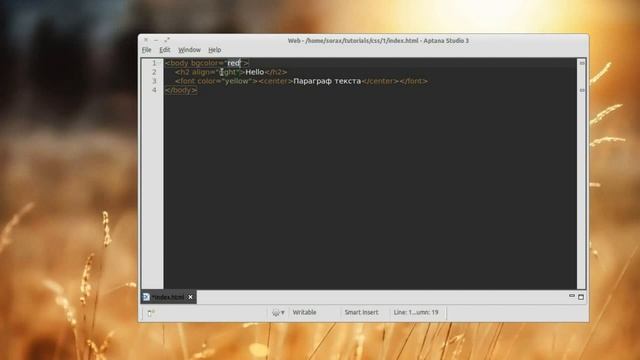Click the fast view icon in status bar
Viewport: 640px width, 360px height.
[151, 313]
